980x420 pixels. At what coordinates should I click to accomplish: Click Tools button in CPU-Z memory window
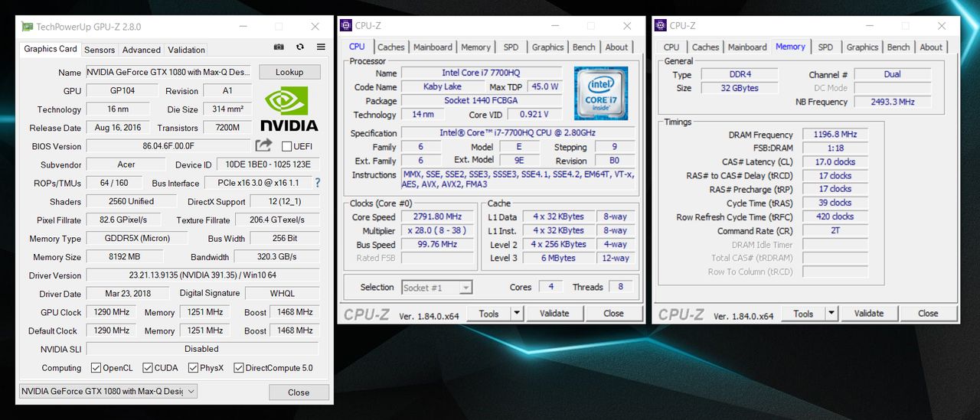point(803,313)
